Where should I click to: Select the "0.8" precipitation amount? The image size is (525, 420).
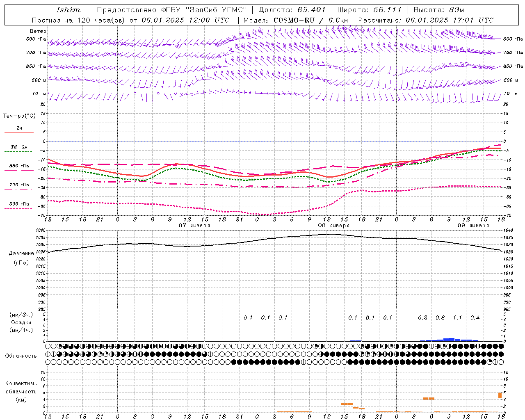coord(440,318)
